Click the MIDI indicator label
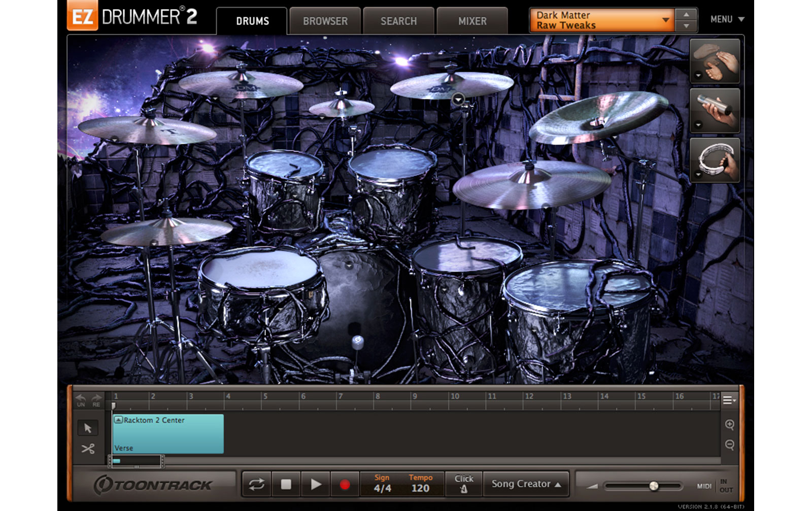Image resolution: width=812 pixels, height=511 pixels. pyautogui.click(x=704, y=486)
